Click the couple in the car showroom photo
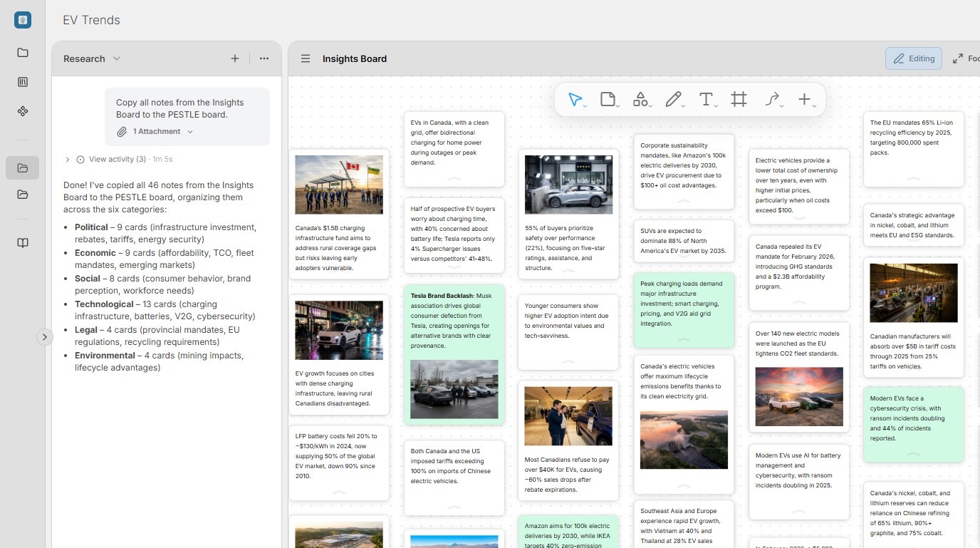 pos(568,416)
